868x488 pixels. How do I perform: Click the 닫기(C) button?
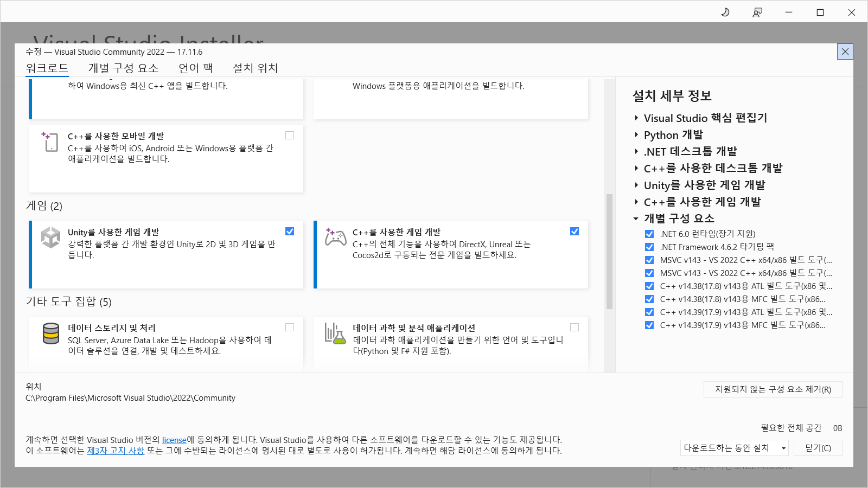click(818, 448)
